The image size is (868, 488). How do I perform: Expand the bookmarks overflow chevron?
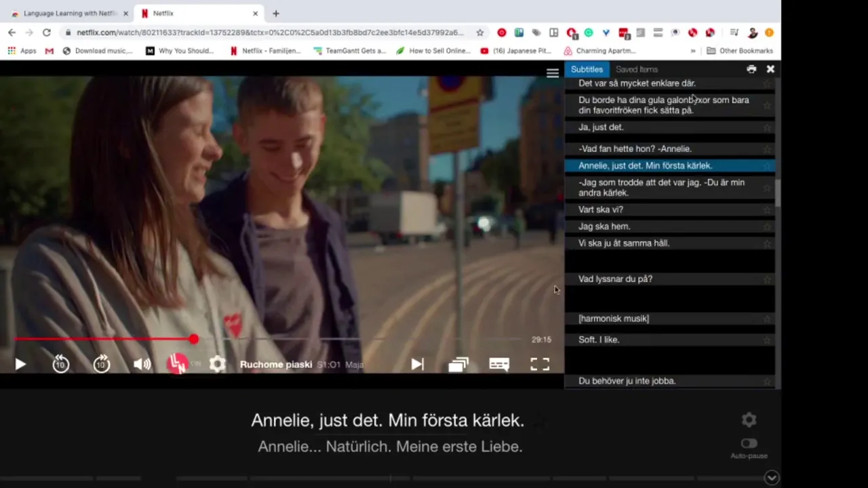(x=693, y=51)
